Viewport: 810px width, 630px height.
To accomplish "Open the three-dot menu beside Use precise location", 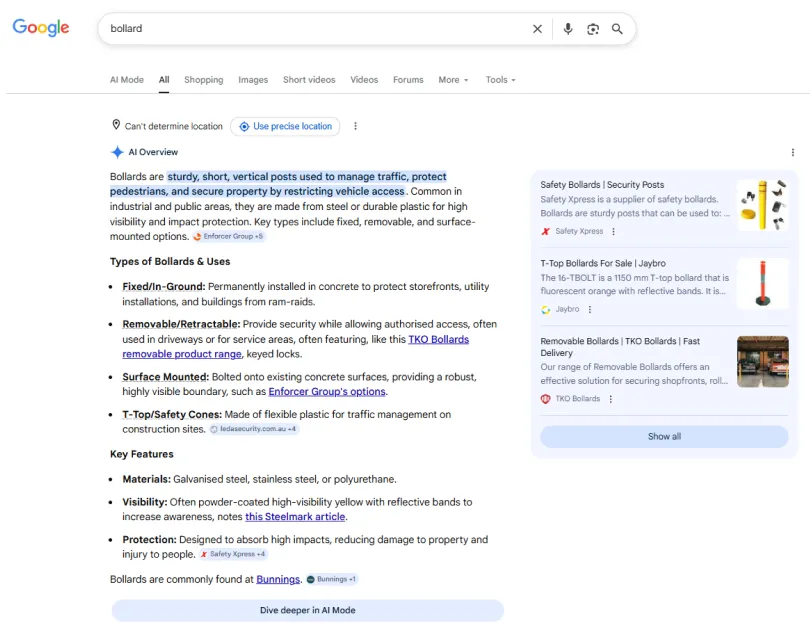I will tap(355, 126).
